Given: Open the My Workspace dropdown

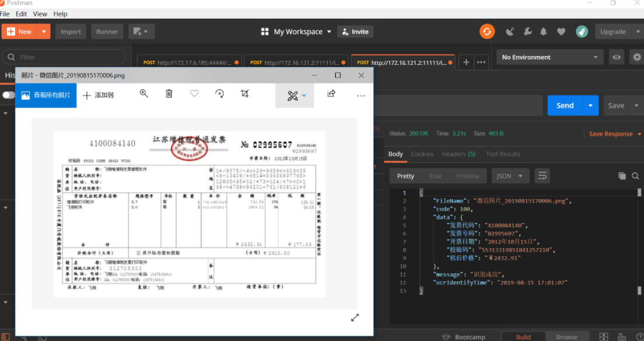Looking at the screenshot, I should click(x=296, y=32).
